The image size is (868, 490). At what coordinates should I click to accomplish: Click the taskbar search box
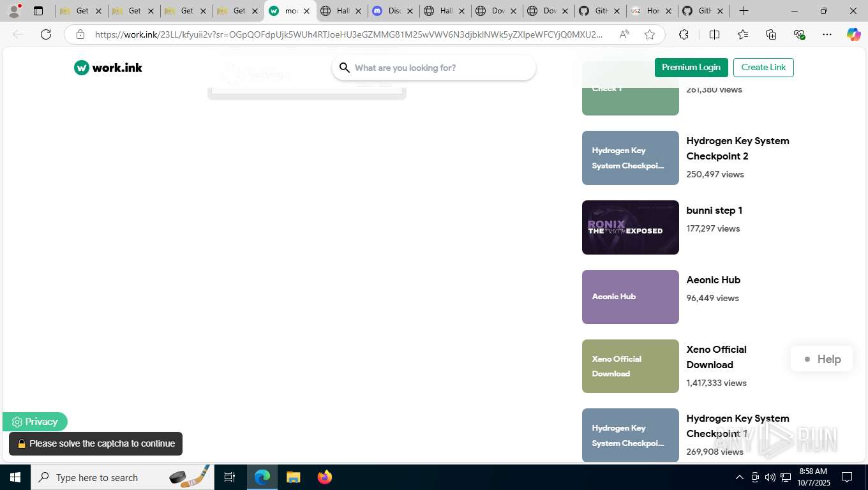coord(123,477)
